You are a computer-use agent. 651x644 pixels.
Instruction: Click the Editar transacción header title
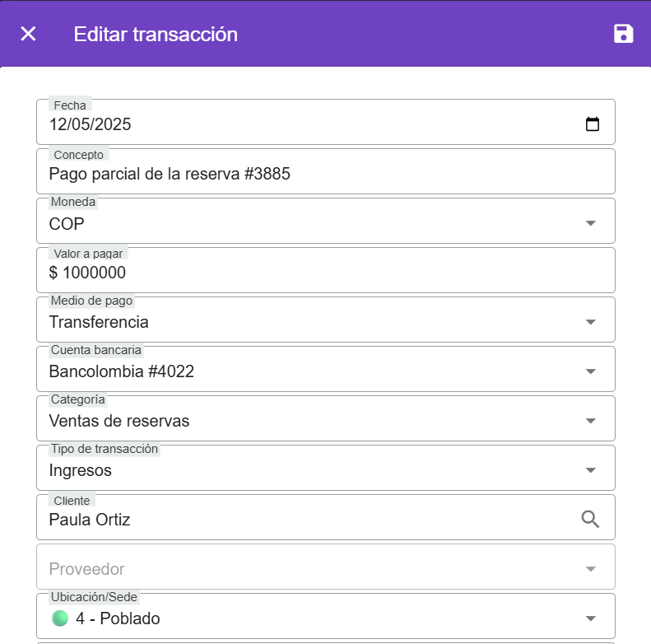coord(156,34)
